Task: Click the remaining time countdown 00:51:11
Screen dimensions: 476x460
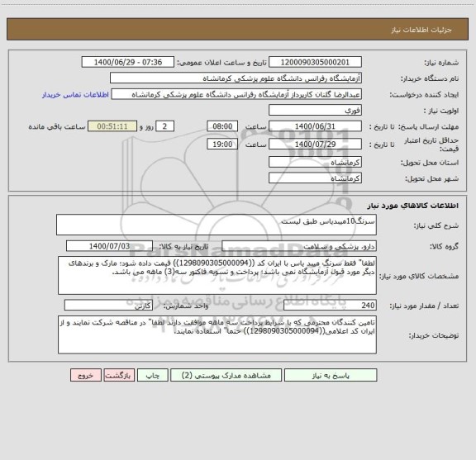Action: (x=112, y=126)
